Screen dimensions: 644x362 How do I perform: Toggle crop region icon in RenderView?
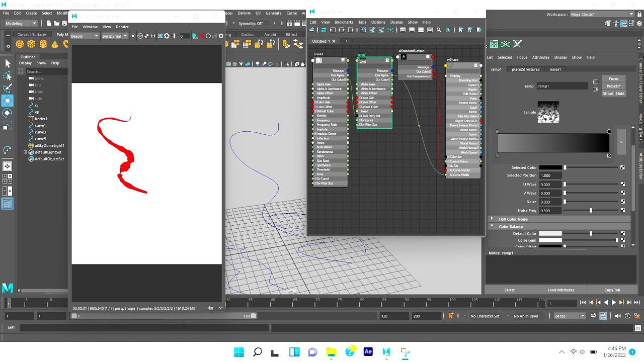160,36
